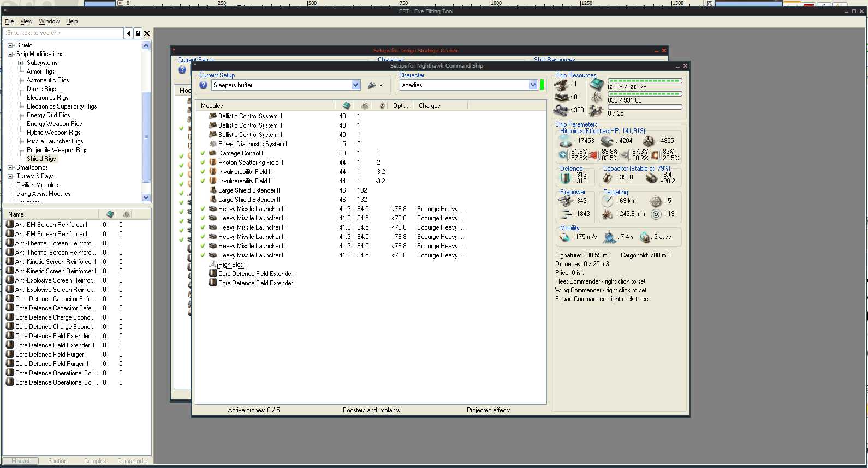Screen dimensions: 868x468
Task: Open the Character dropdown showing acedias
Action: [533, 85]
